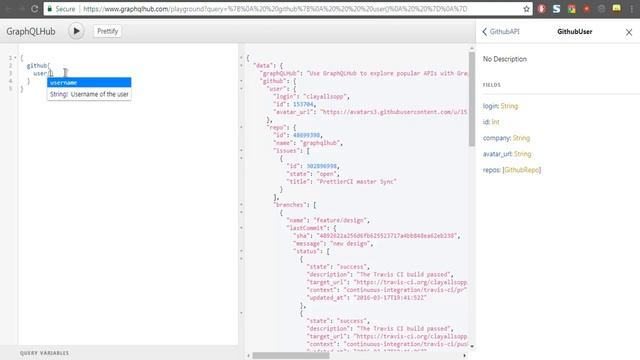
Task: Click the horizontal results scrollbar thumb
Action: 291,356
